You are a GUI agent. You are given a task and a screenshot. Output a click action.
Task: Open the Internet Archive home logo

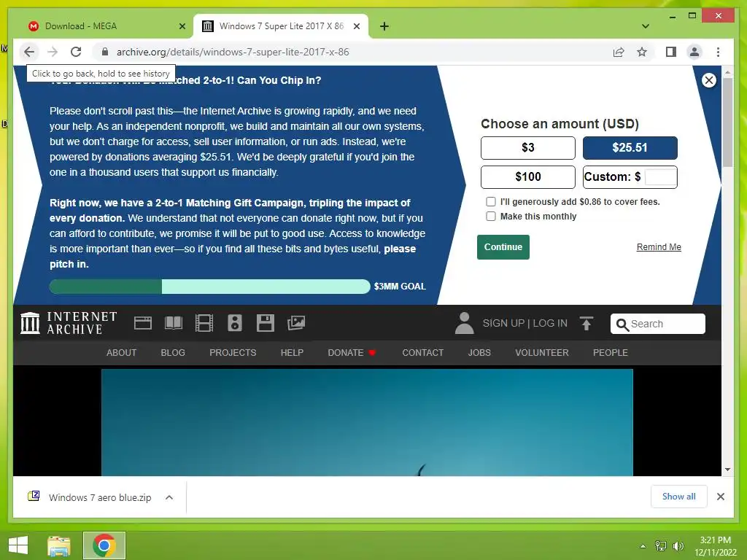click(69, 323)
